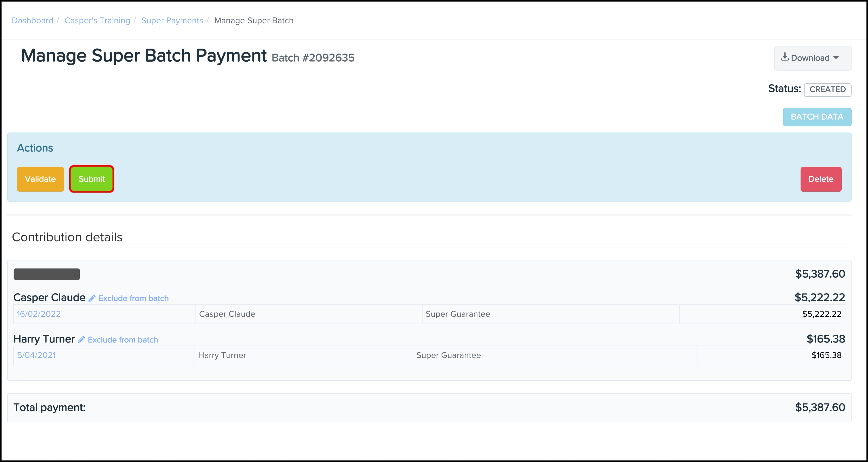868x462 pixels.
Task: Click the Total payment amount
Action: click(820, 408)
